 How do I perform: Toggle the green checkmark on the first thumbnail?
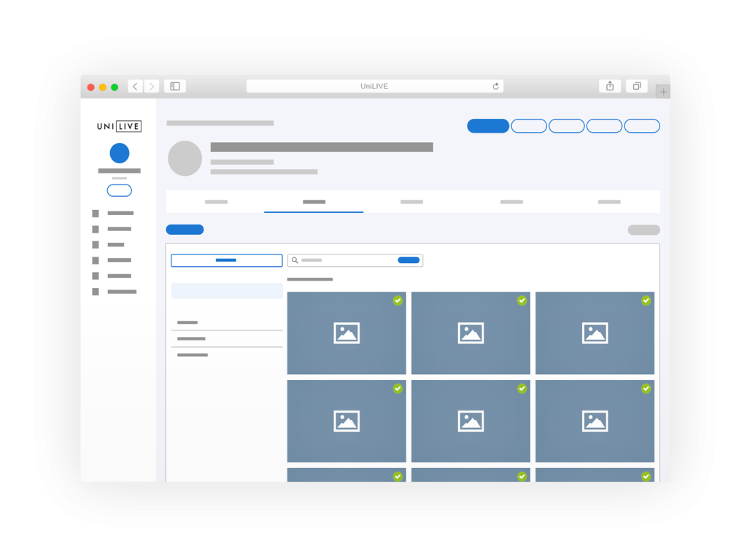(398, 300)
